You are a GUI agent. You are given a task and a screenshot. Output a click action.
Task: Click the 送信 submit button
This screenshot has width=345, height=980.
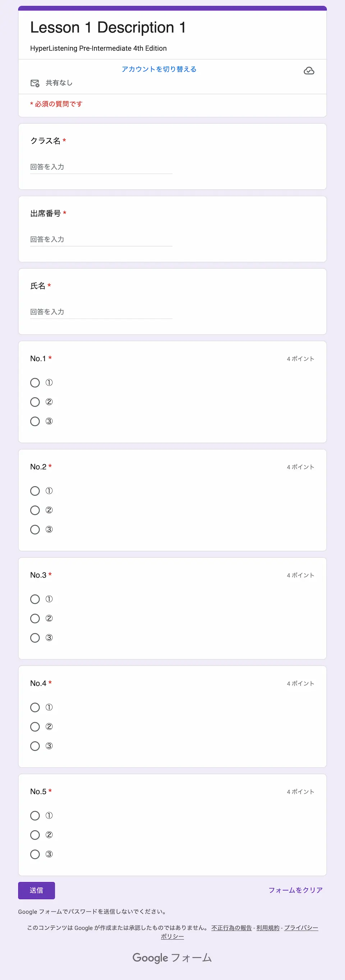36,890
